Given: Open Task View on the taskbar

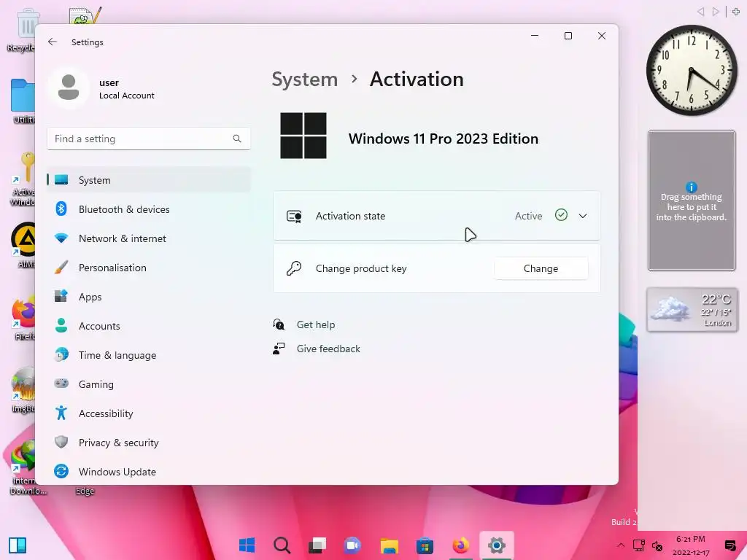Looking at the screenshot, I should click(317, 545).
